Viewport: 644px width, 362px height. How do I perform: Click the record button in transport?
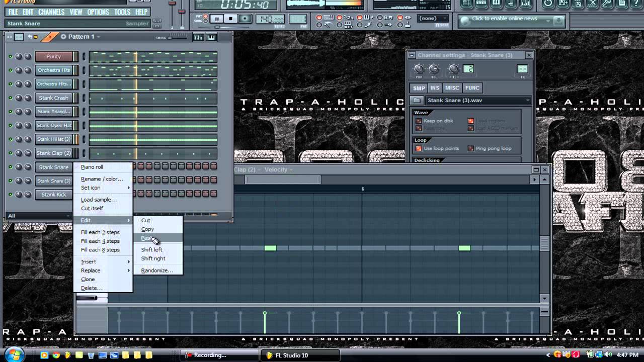245,19
